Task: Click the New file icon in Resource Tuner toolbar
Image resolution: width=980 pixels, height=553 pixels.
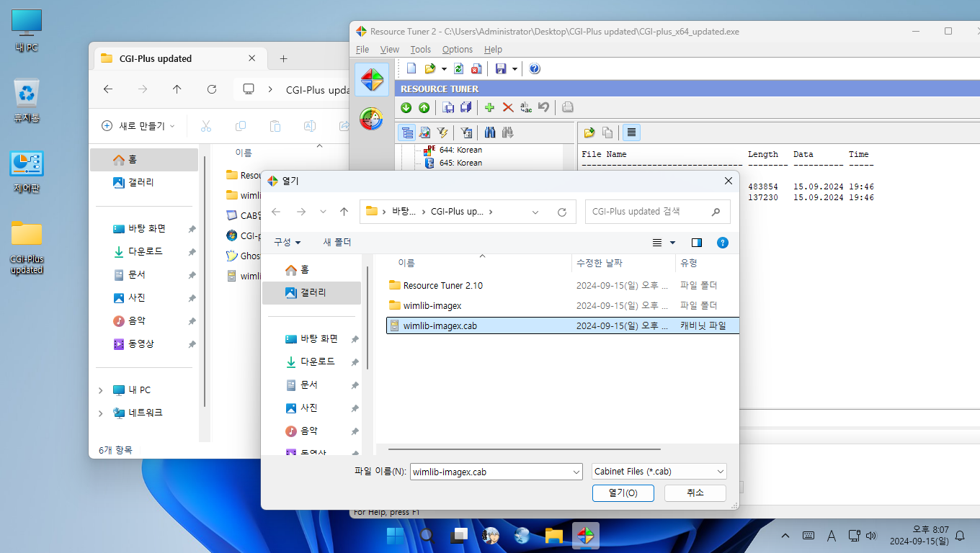Action: pos(411,68)
